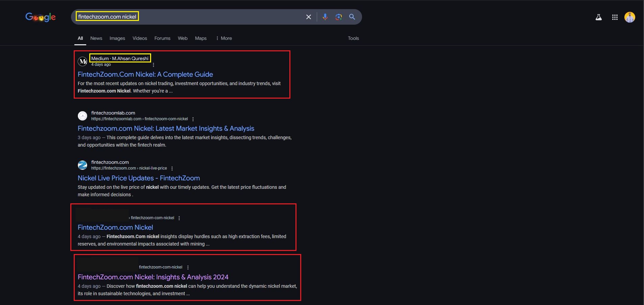Open three-dot menu for fintechzoomlab.com result
This screenshot has height=305, width=644.
(x=193, y=119)
